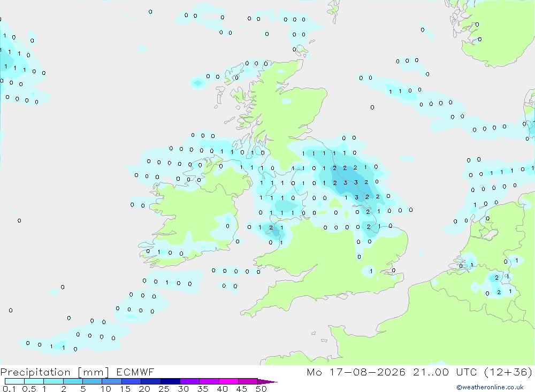The height and width of the screenshot is (392, 535).
Task: Click the legend label '50'
Action: coord(261,389)
